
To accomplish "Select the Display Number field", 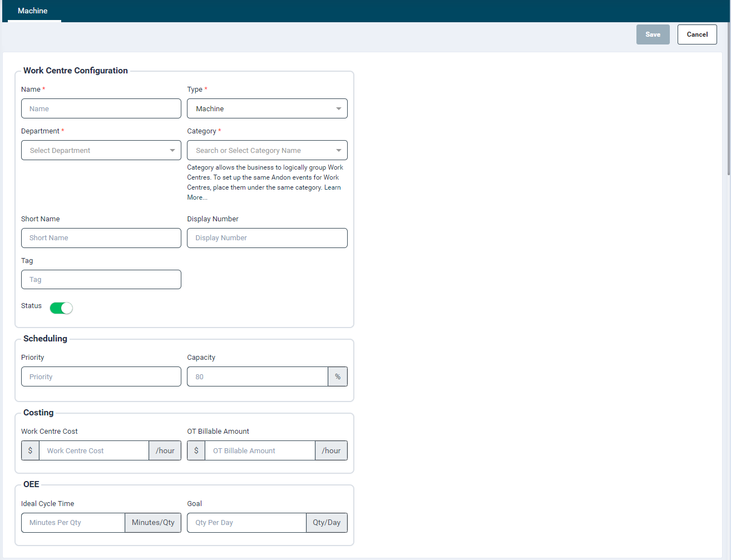I will click(267, 238).
